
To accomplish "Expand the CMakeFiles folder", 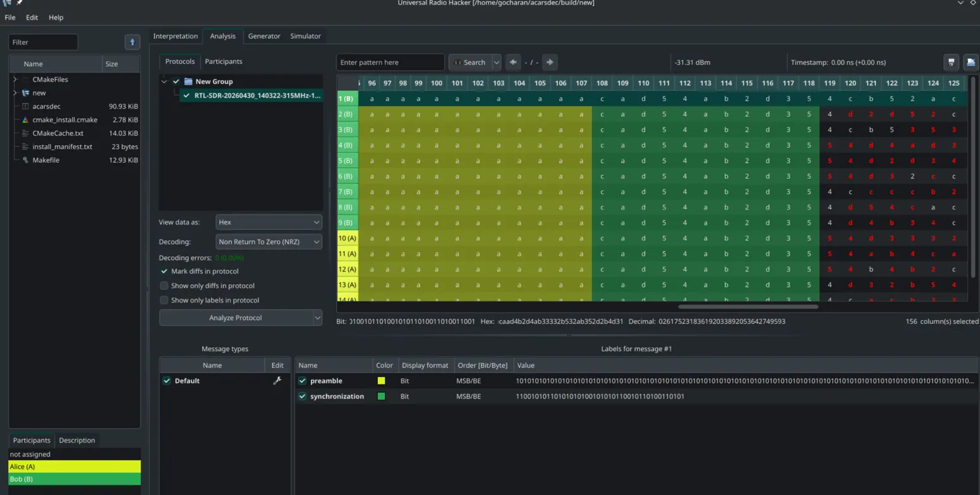I will pos(15,80).
